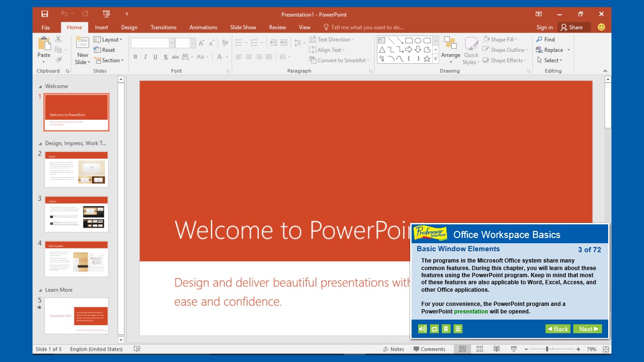The height and width of the screenshot is (362, 644).
Task: Toggle text Shadow formatting
Action: coord(165,57)
